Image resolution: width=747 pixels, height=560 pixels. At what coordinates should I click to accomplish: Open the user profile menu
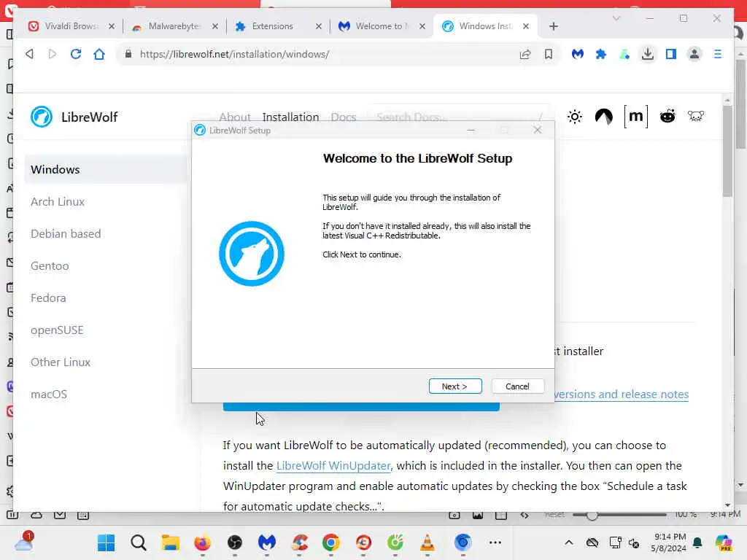(x=694, y=54)
